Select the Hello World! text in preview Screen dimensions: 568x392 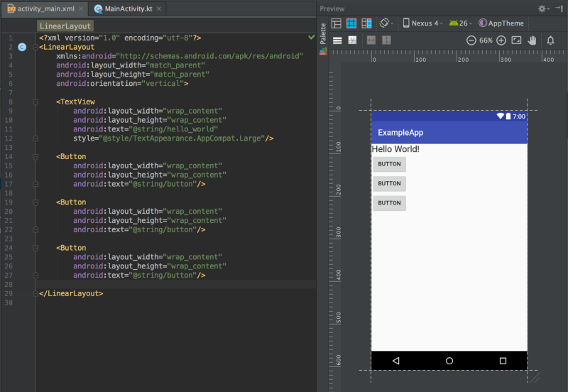pyautogui.click(x=395, y=149)
